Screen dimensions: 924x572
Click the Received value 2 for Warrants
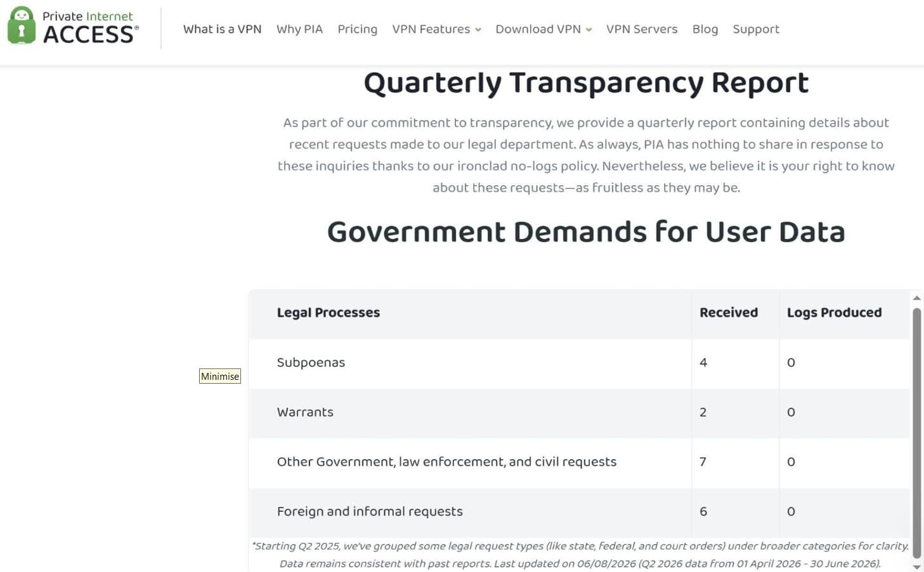coord(703,412)
